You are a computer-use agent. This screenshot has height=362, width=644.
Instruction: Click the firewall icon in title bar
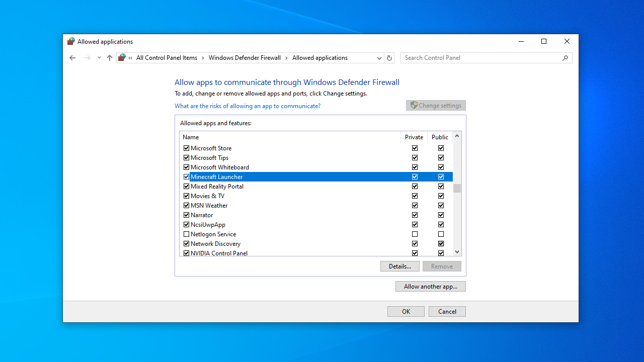coord(71,42)
